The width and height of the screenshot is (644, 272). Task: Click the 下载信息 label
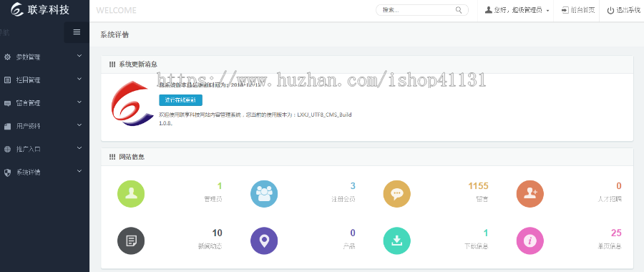[x=477, y=246]
